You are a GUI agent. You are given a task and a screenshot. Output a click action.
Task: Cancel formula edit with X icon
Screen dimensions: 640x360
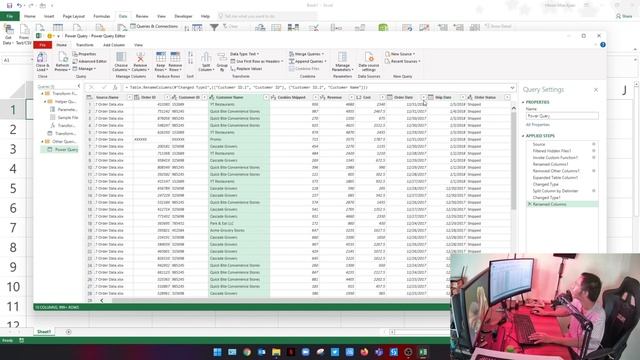point(91,88)
